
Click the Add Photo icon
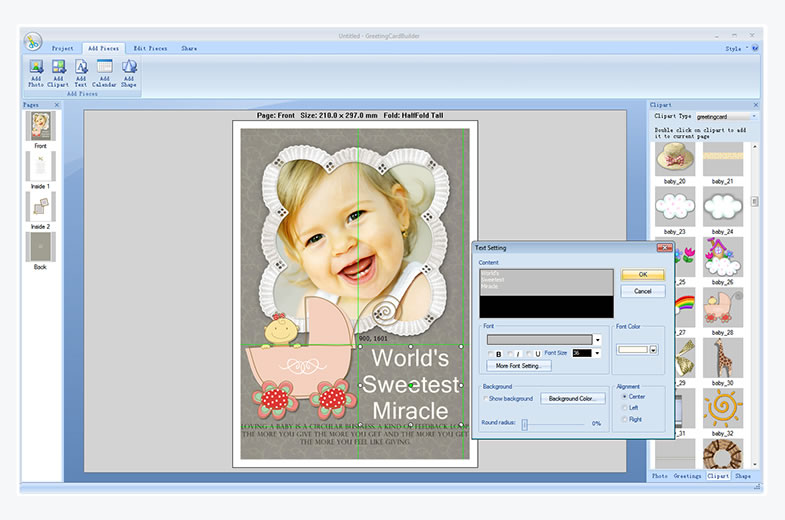pyautogui.click(x=36, y=68)
